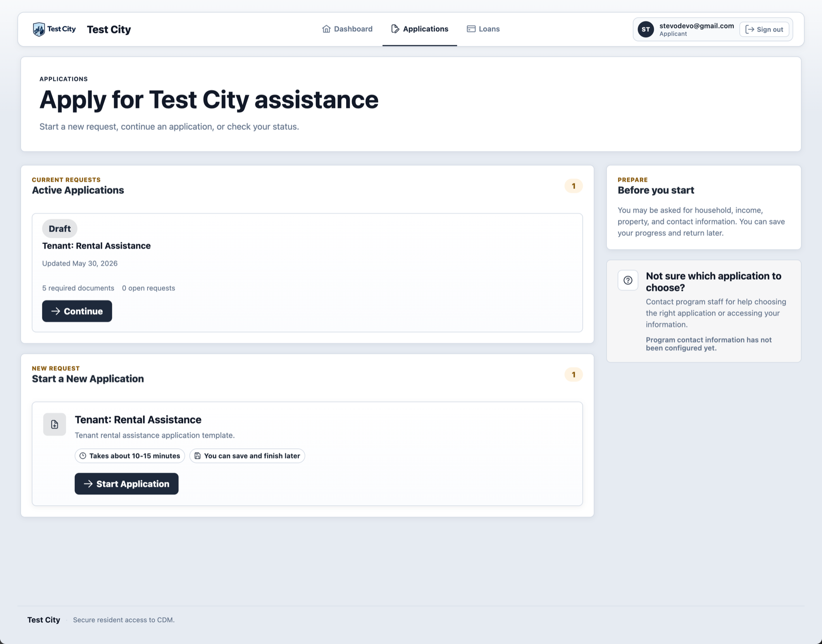Click '0 open requests' text
Image resolution: width=822 pixels, height=644 pixels.
pos(148,288)
